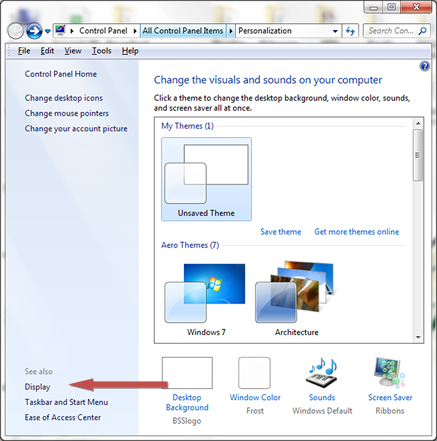Go to Control Panel Home
The height and width of the screenshot is (441, 437).
click(61, 74)
